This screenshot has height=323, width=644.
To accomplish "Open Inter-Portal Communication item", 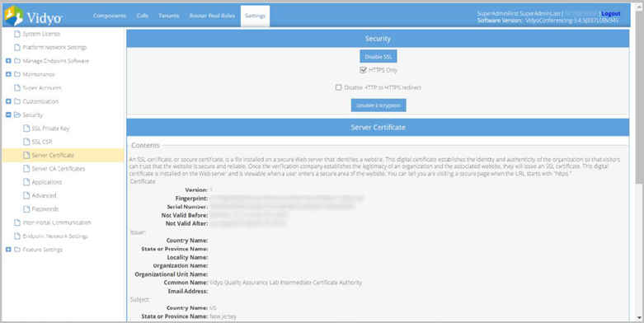I will coord(57,222).
